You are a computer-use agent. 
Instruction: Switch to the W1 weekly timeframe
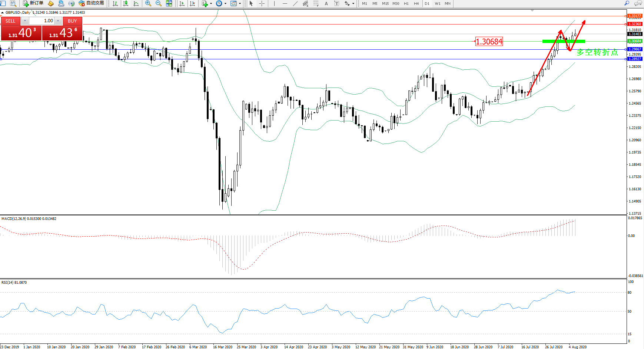pos(438,3)
